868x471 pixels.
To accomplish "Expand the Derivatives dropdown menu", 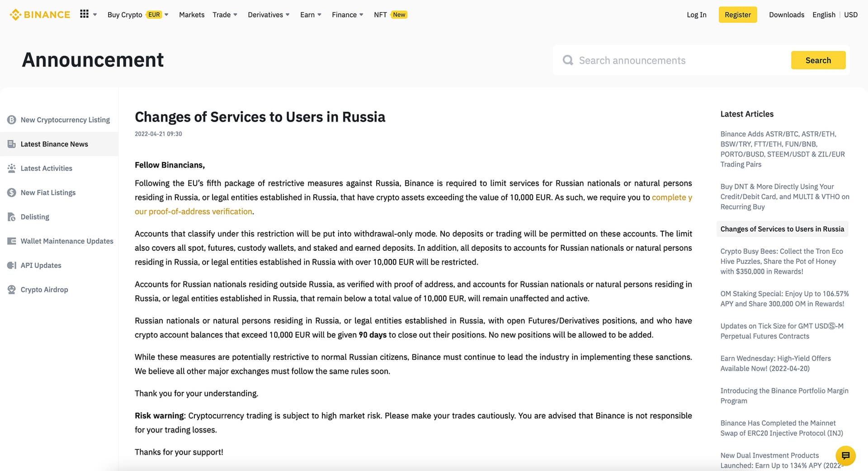I will coord(269,15).
